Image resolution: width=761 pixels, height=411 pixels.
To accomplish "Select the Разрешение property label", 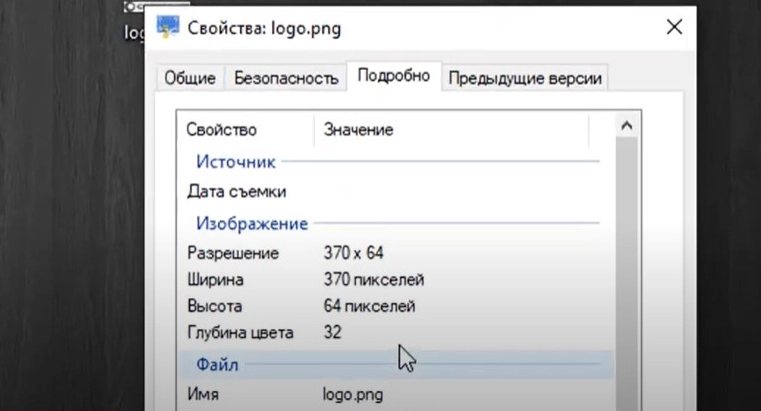I will 233,253.
